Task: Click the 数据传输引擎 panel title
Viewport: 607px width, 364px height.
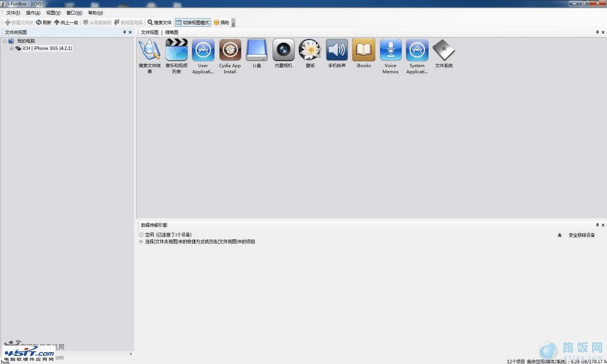Action: click(x=154, y=225)
